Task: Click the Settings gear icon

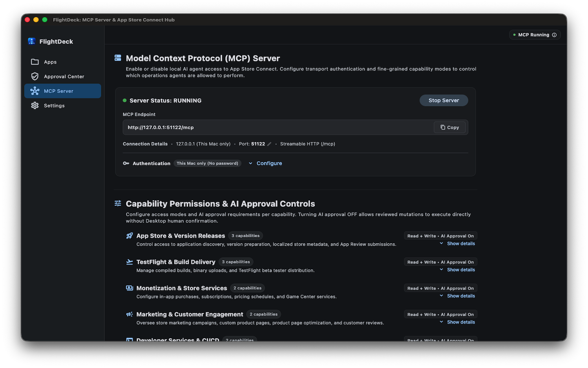Action: [x=35, y=105]
